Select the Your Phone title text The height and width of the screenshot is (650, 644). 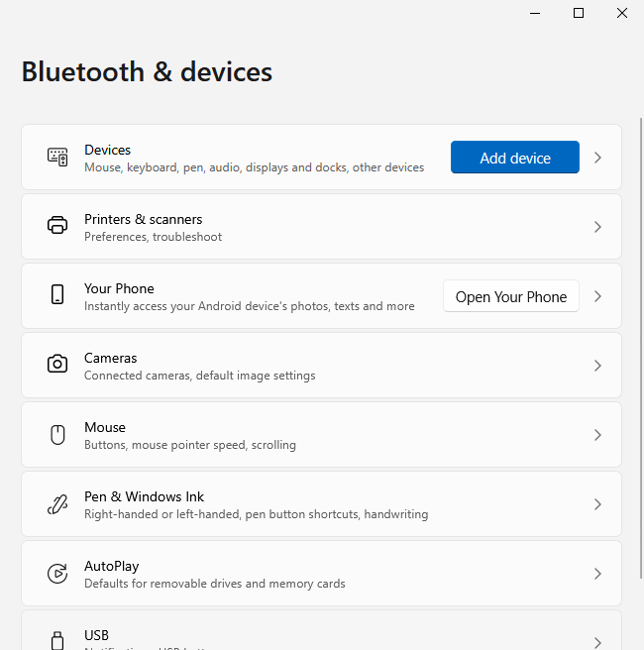coord(119,288)
